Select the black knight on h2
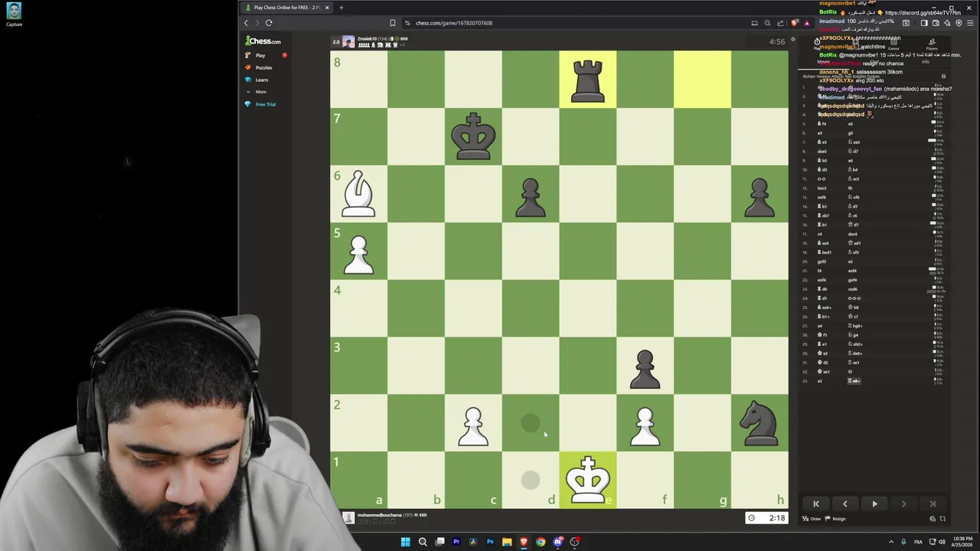 point(759,423)
